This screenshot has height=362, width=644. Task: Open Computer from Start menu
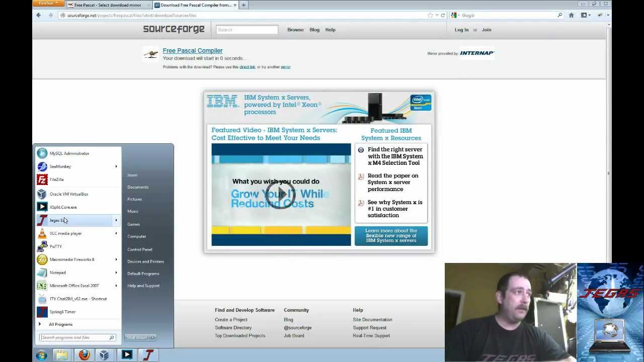(x=137, y=236)
